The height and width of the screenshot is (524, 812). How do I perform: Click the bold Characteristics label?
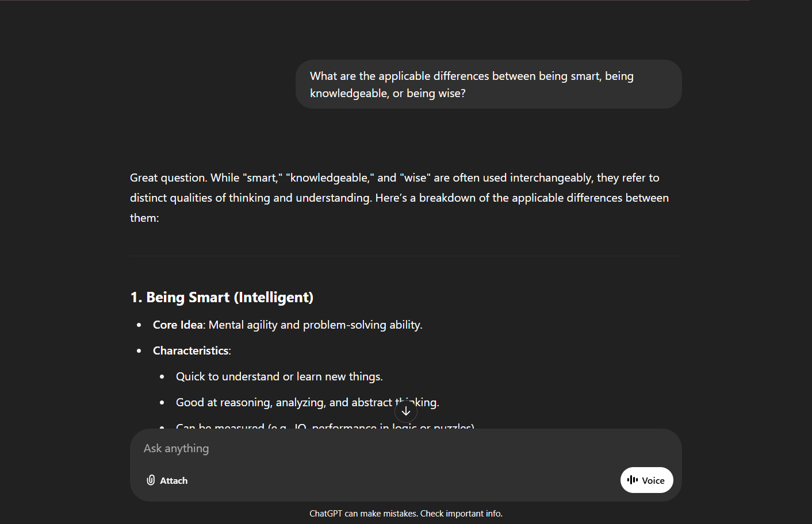[191, 350]
